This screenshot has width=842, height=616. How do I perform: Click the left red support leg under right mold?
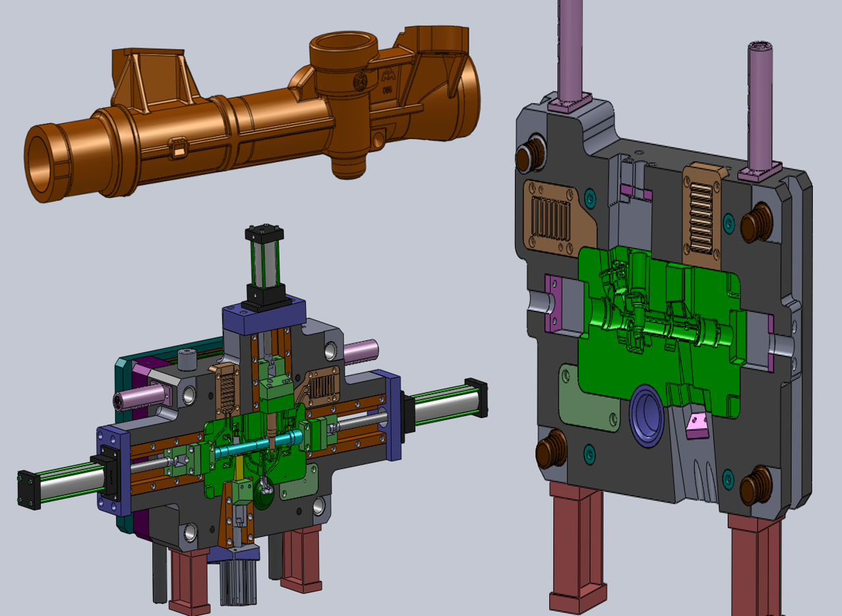[577, 547]
